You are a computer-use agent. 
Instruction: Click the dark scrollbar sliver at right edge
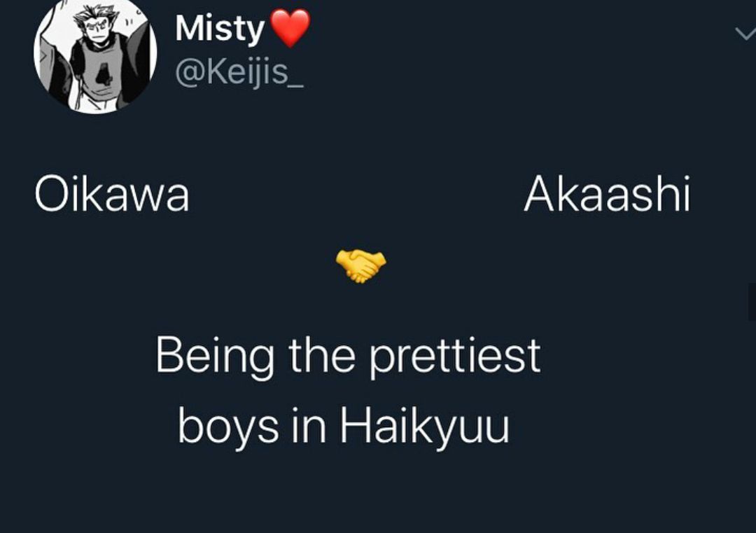[x=752, y=302]
